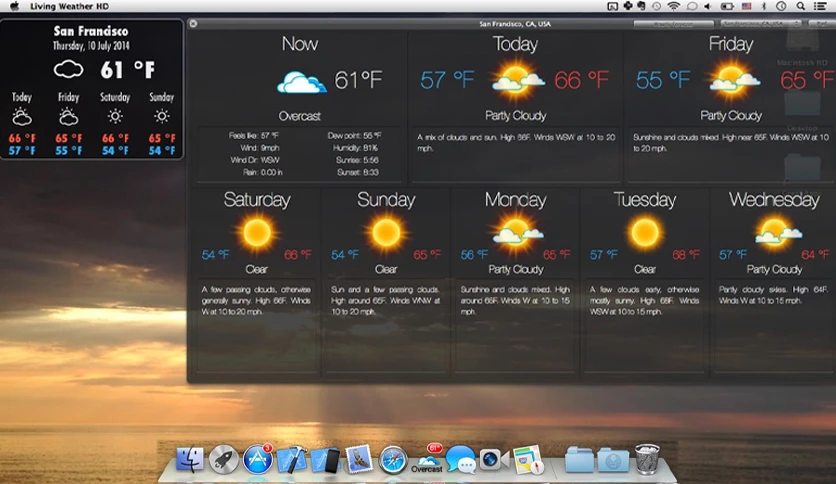Click the Overcast label under Now
Image resolution: width=836 pixels, height=484 pixels.
tap(300, 116)
